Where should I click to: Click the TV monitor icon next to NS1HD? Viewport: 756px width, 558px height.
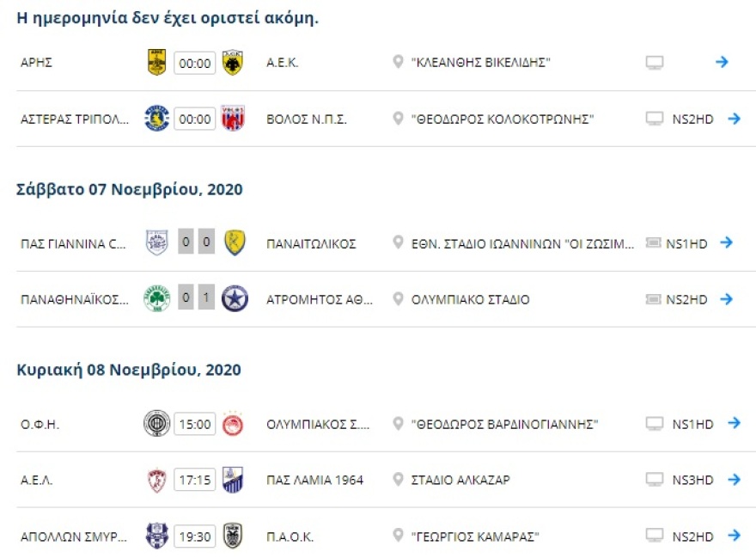tap(655, 424)
